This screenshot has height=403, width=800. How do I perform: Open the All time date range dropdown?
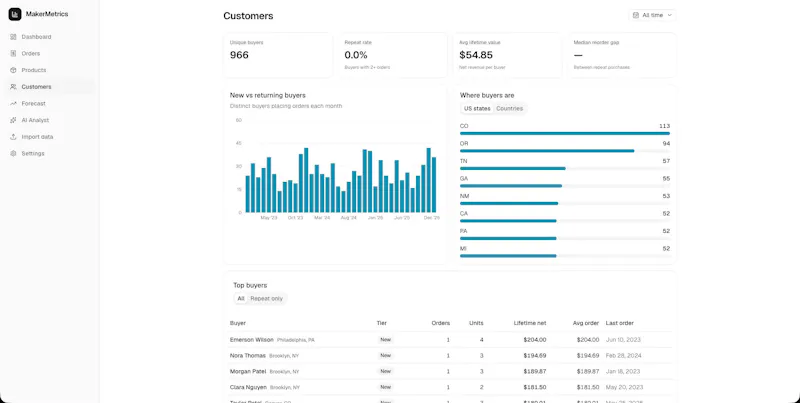point(652,15)
